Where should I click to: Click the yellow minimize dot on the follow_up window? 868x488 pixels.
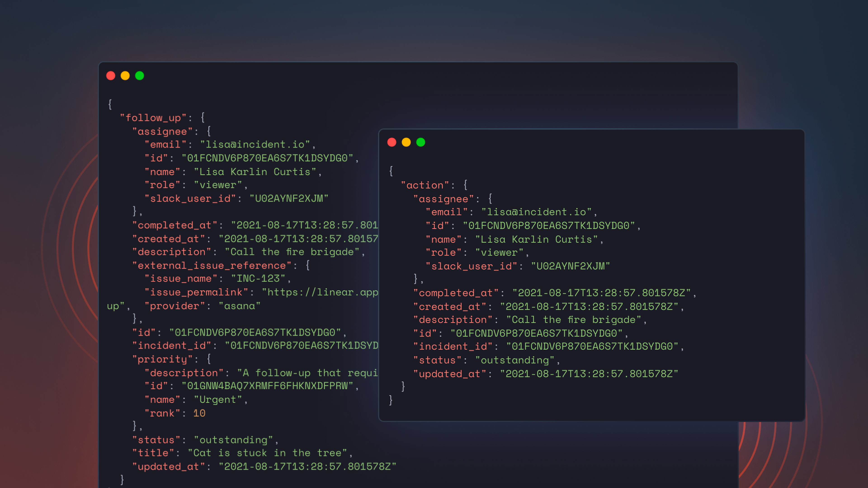pyautogui.click(x=125, y=76)
